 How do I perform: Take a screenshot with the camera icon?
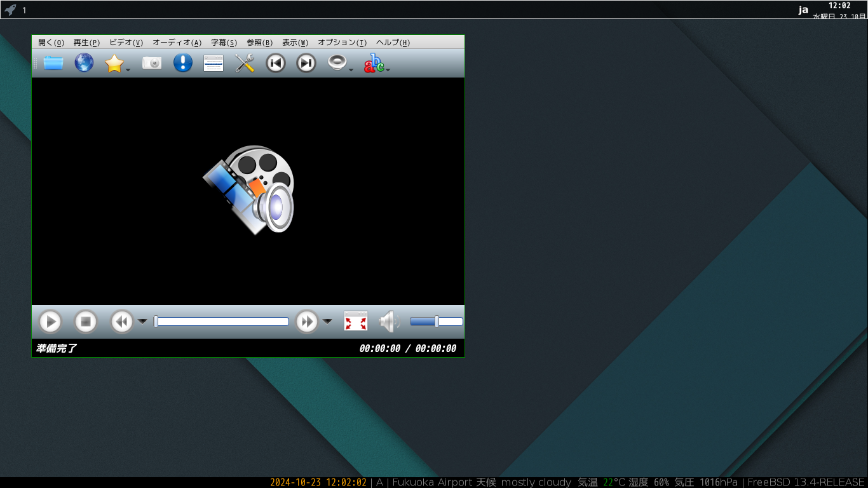pos(152,63)
